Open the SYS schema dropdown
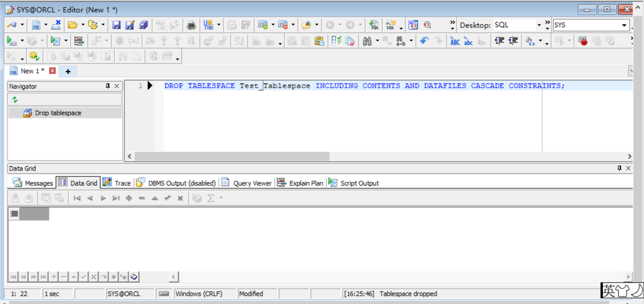The height and width of the screenshot is (304, 644). coord(624,25)
